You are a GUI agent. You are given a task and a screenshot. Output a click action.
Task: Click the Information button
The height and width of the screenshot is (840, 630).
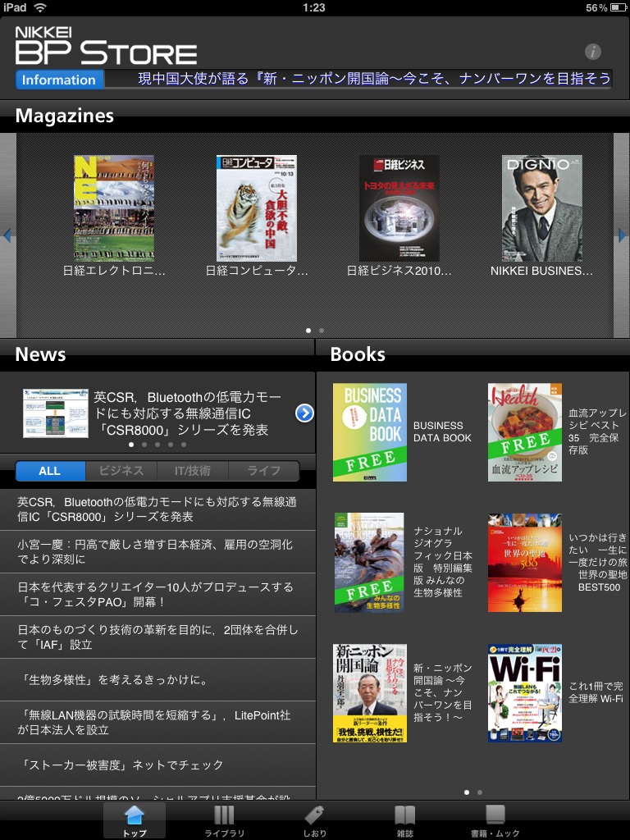[59, 80]
